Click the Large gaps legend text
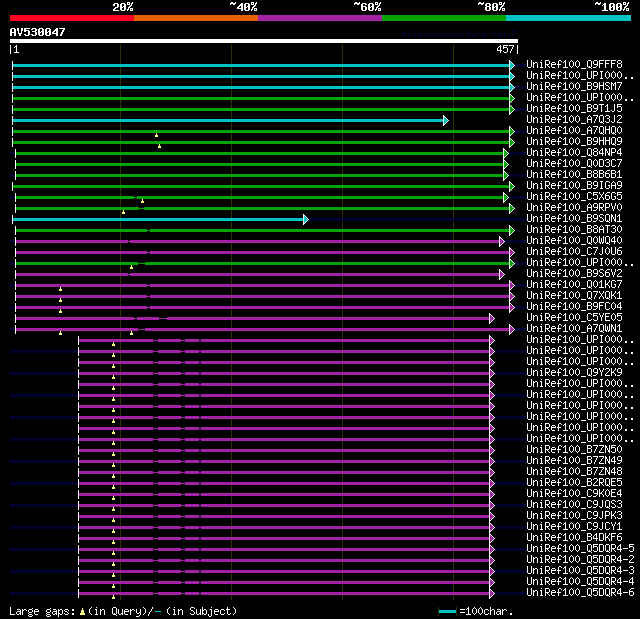Screen dimensions: 640x619 tap(123, 611)
